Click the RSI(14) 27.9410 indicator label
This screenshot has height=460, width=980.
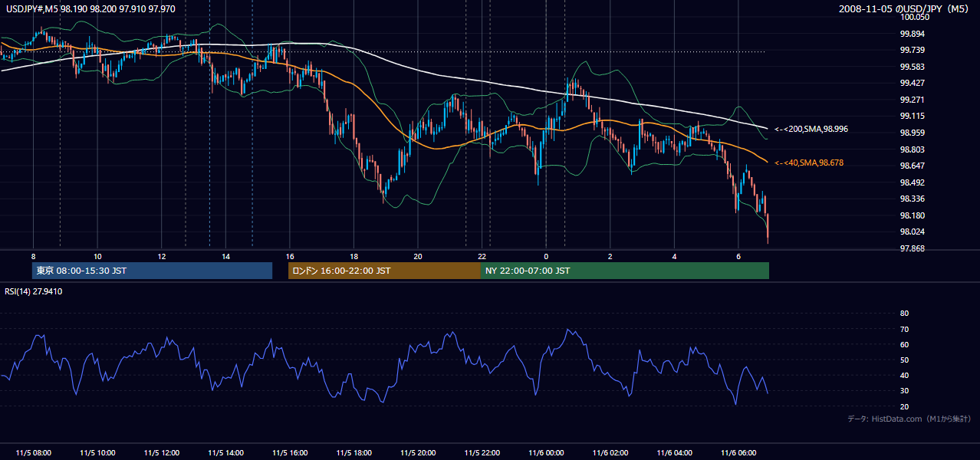[34, 291]
